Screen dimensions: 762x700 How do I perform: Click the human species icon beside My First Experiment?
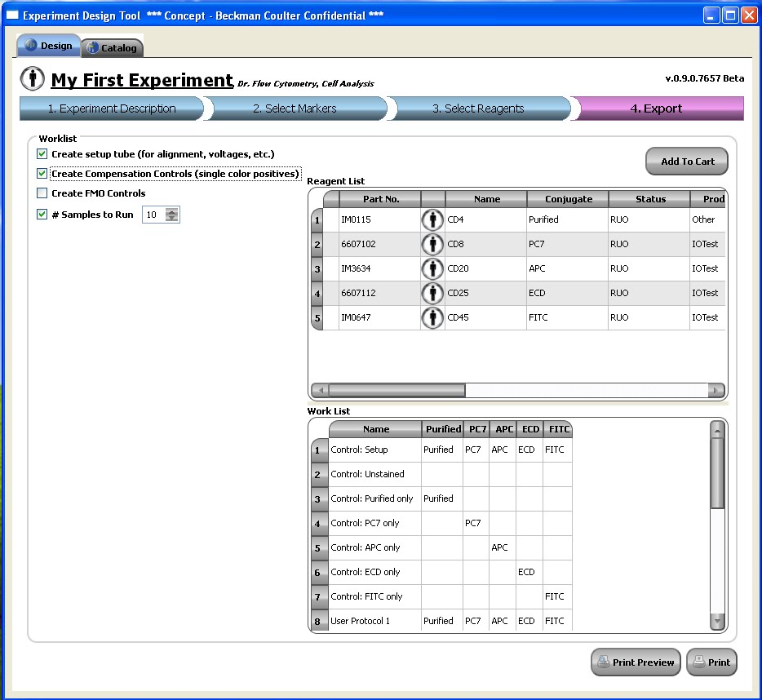pos(33,78)
